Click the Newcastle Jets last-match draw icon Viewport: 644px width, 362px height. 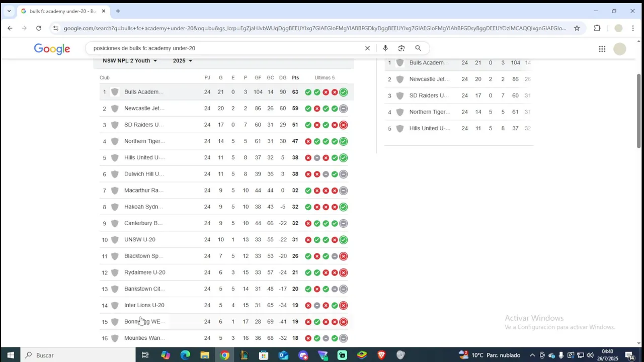[x=343, y=109]
